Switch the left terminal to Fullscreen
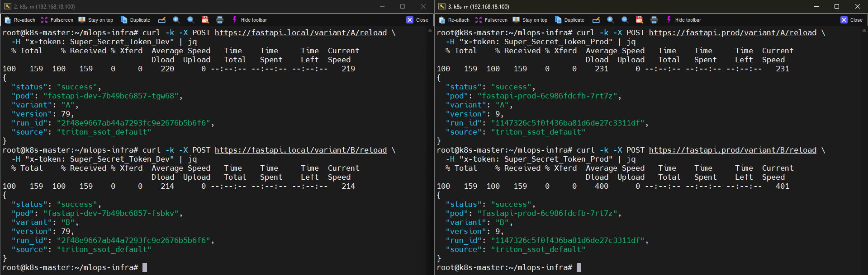The height and width of the screenshot is (275, 868). [x=57, y=20]
